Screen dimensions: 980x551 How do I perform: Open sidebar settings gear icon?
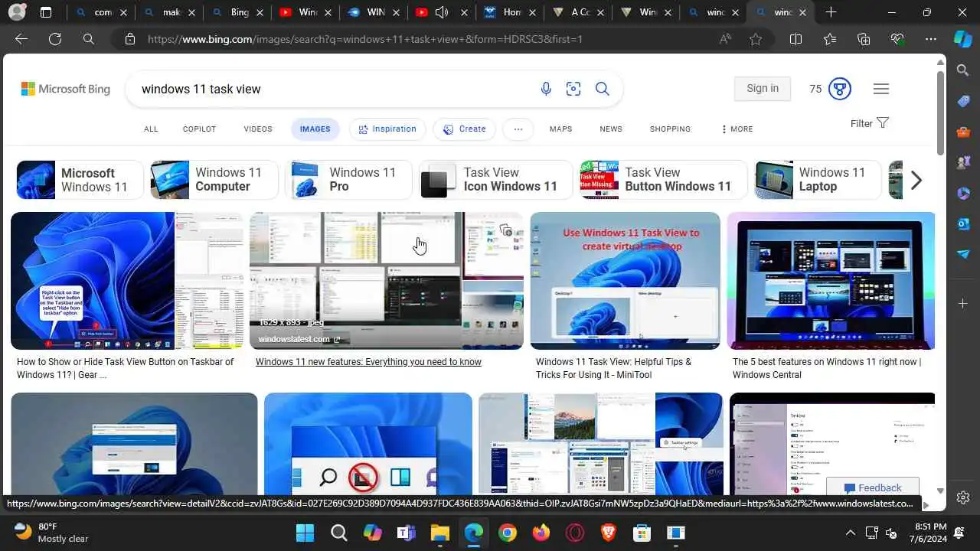click(963, 497)
